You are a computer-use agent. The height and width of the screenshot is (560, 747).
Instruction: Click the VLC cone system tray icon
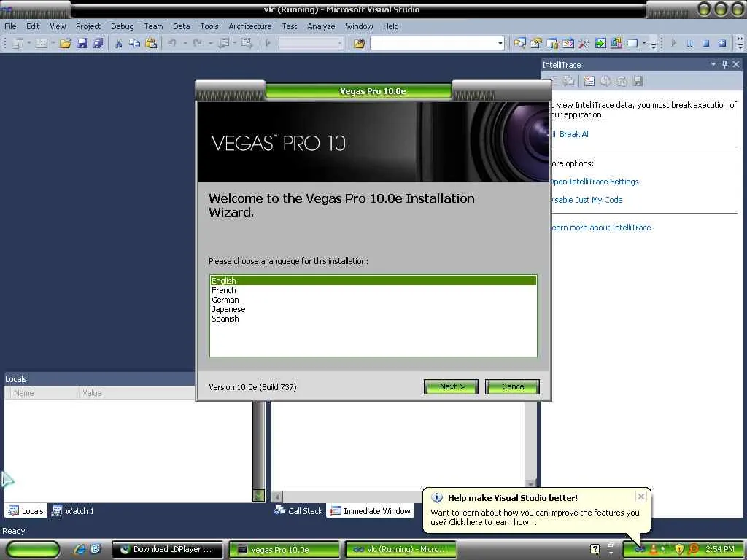654,549
